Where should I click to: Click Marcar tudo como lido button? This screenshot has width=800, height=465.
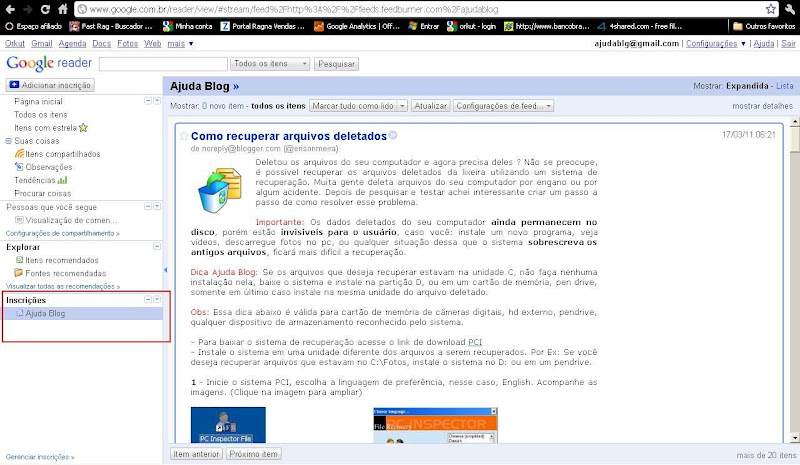pyautogui.click(x=353, y=106)
